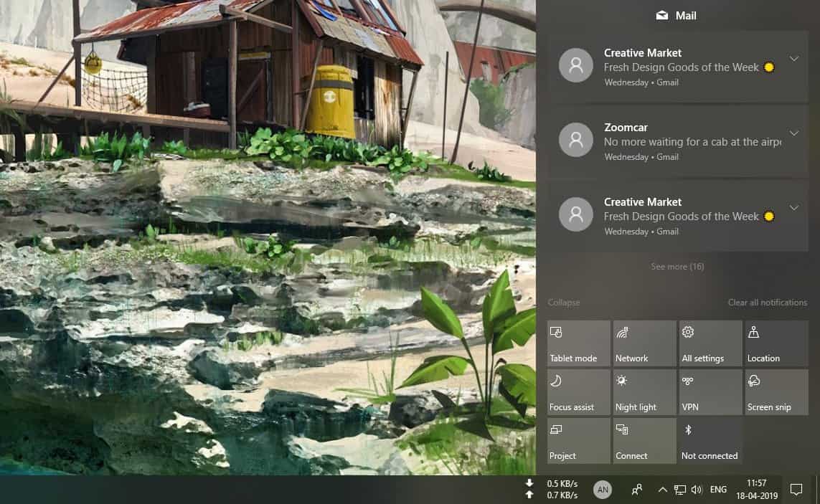The height and width of the screenshot is (504, 820).
Task: Open People icon in taskbar
Action: 637,490
